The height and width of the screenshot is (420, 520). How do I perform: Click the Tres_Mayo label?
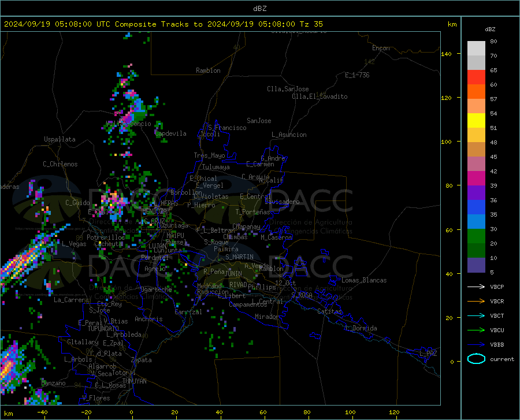point(209,155)
